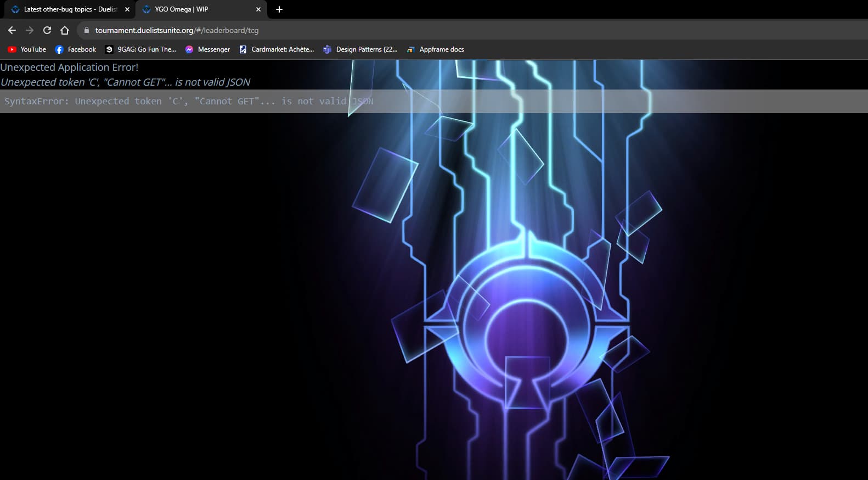Go back to the previous page
Viewport: 868px width, 480px height.
[x=12, y=30]
